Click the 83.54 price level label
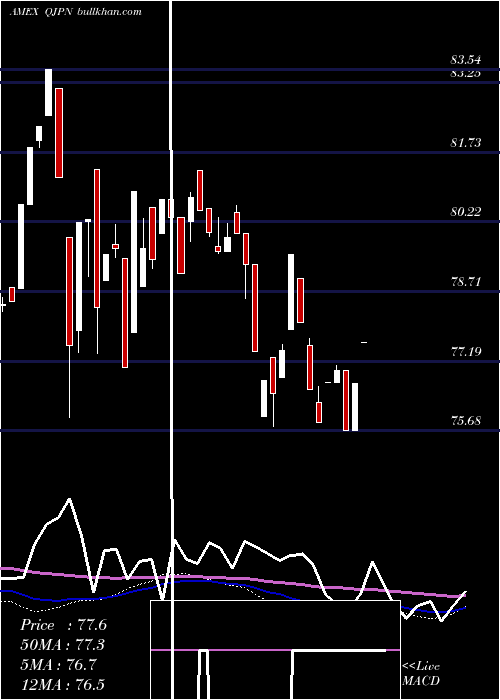Screen dimensions: 500x700 [466, 59]
